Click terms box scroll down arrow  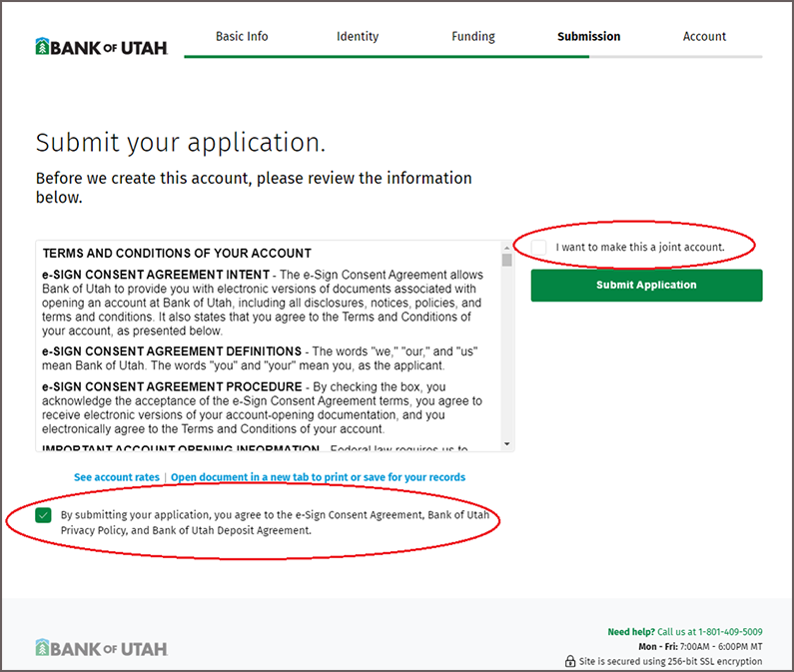click(507, 444)
